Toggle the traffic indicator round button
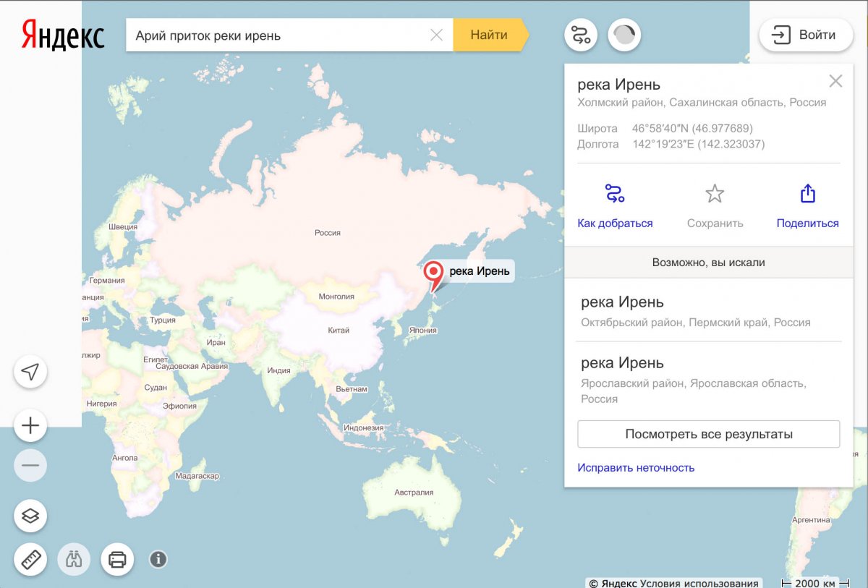The image size is (868, 588). 624,35
